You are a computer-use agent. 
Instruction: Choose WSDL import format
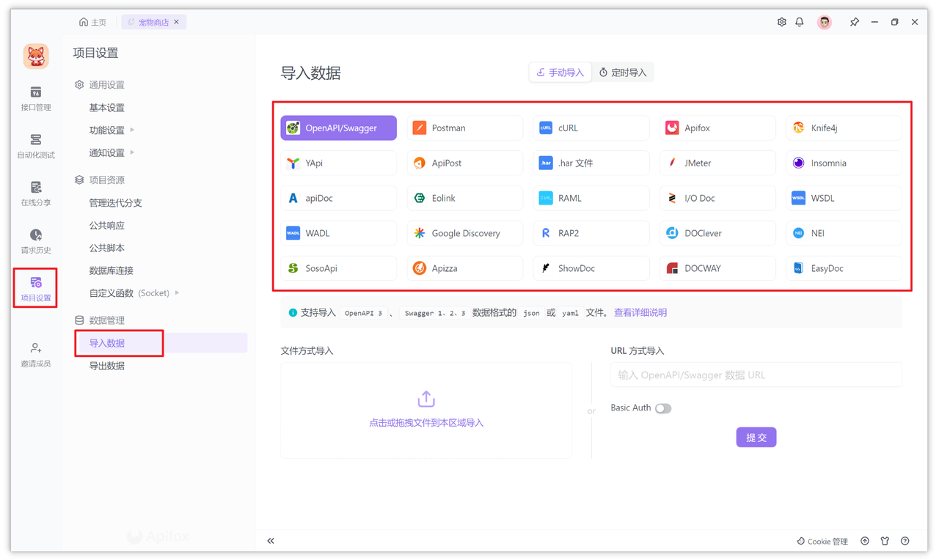click(x=844, y=198)
